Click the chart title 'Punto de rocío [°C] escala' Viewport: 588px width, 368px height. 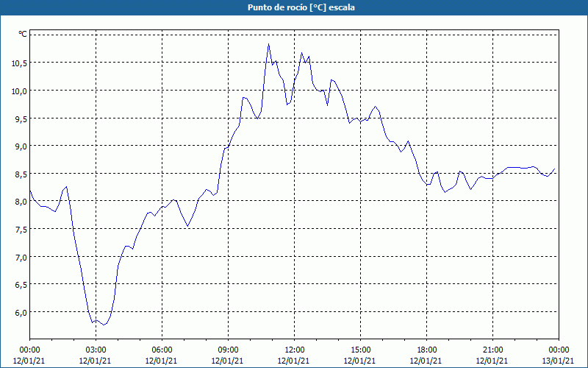(x=301, y=7)
